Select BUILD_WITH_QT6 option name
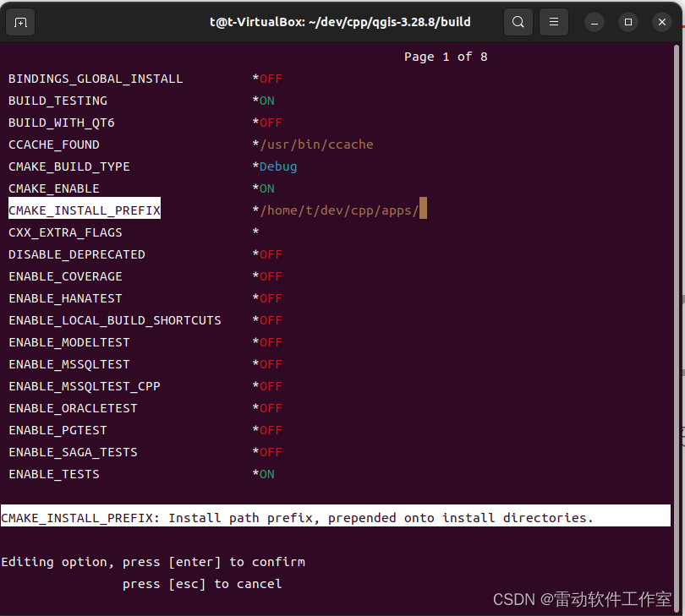This screenshot has height=616, width=685. point(62,123)
